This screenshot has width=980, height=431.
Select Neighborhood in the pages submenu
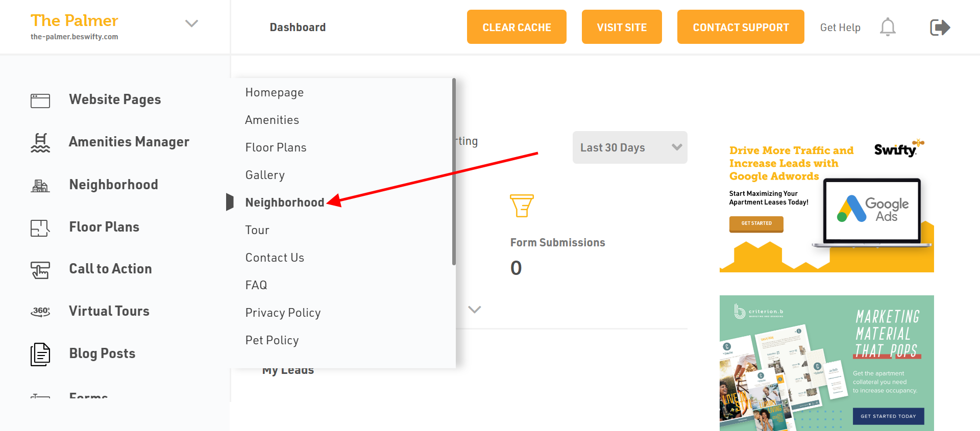[284, 202]
